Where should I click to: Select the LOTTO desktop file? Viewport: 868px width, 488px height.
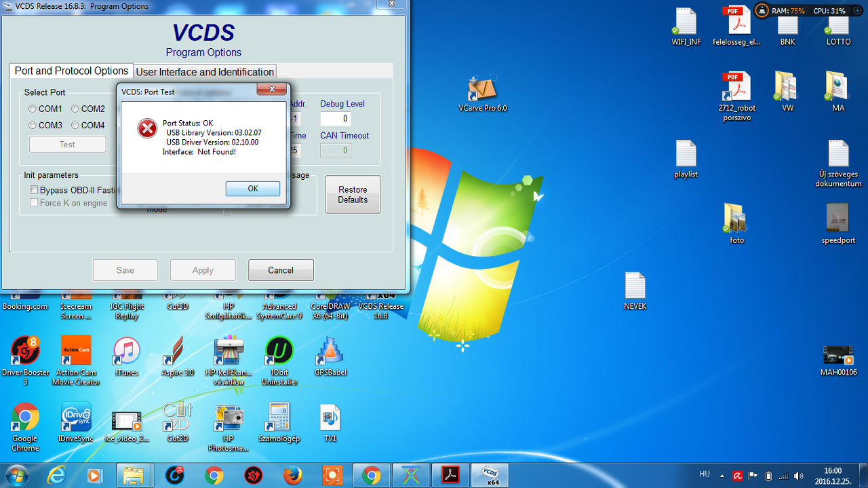pos(839,31)
